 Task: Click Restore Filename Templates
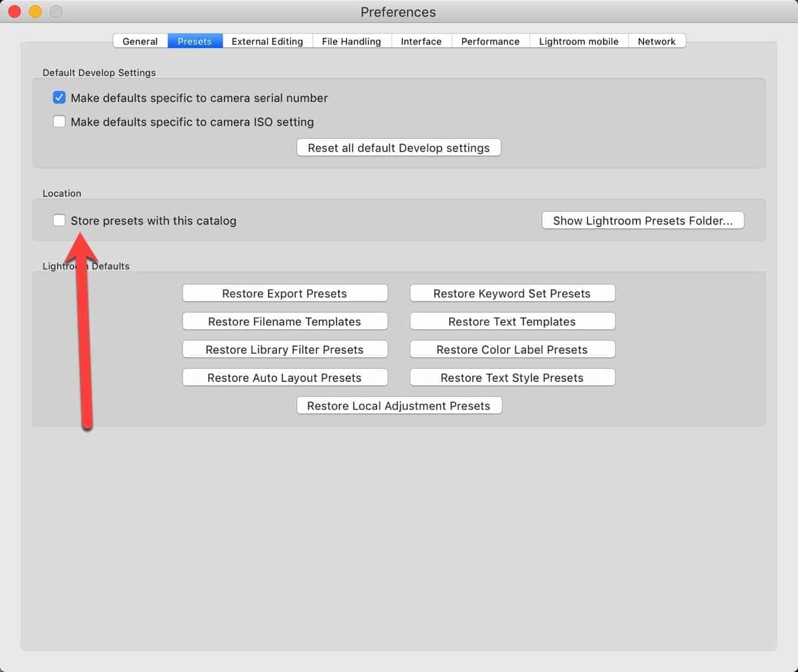285,321
